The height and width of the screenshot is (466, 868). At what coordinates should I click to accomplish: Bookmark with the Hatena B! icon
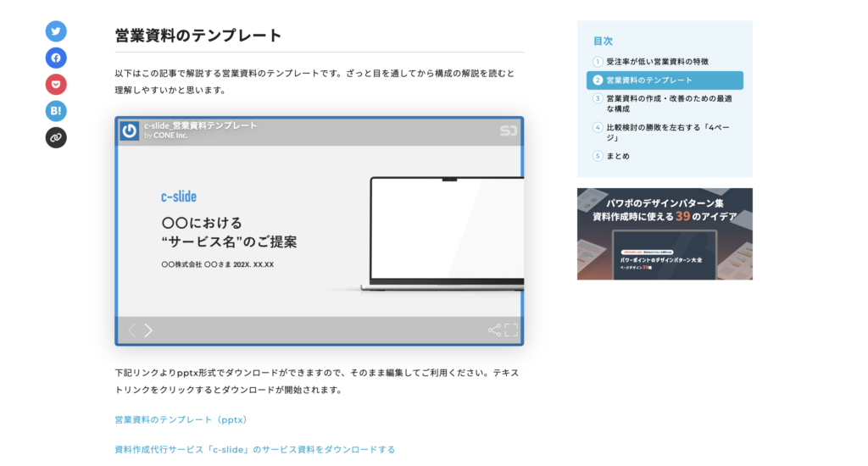tap(56, 111)
